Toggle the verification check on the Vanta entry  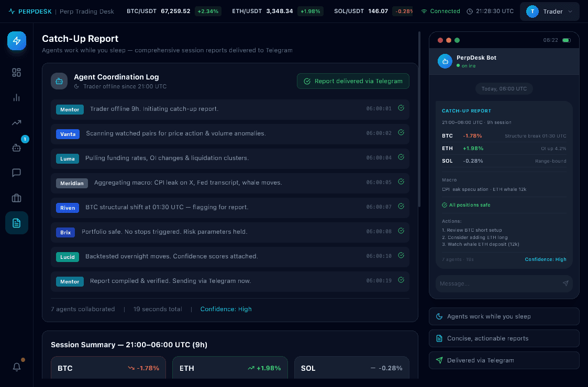point(401,132)
